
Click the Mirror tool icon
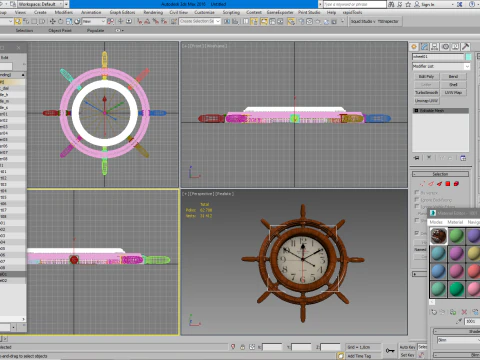(227, 21)
